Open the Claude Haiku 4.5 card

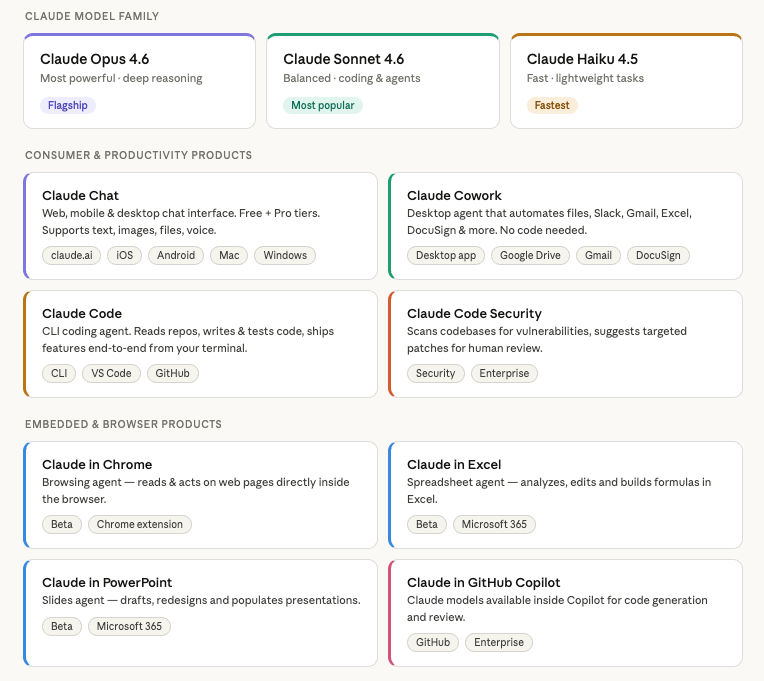[626, 81]
